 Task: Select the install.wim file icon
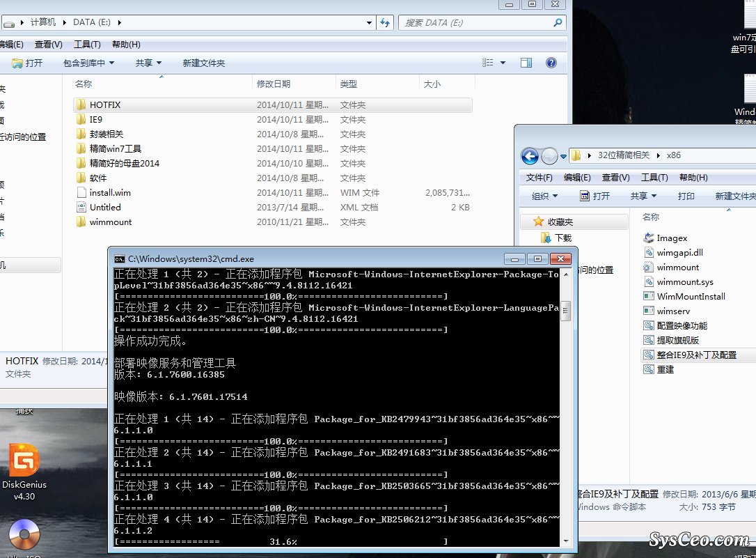coord(81,192)
